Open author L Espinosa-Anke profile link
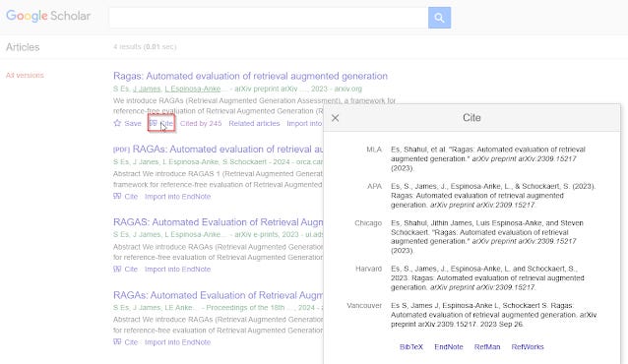Image resolution: width=628 pixels, height=364 pixels. (x=193, y=89)
